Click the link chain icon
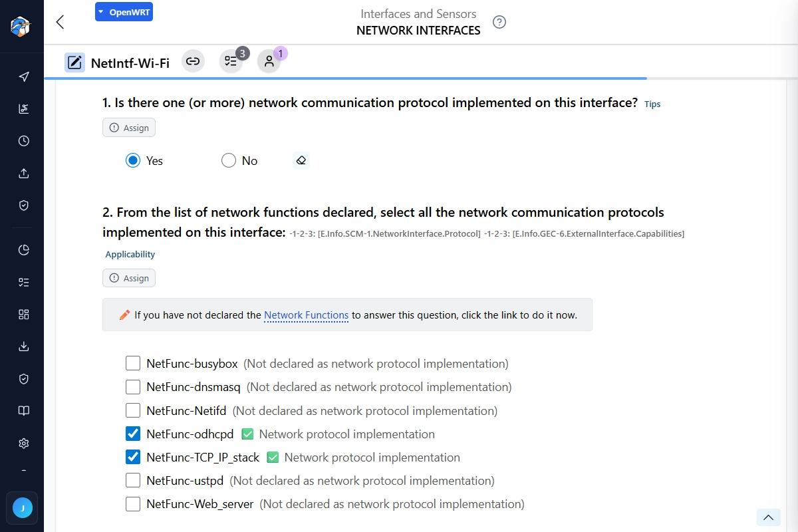Viewport: 798px width, 532px height. tap(193, 62)
